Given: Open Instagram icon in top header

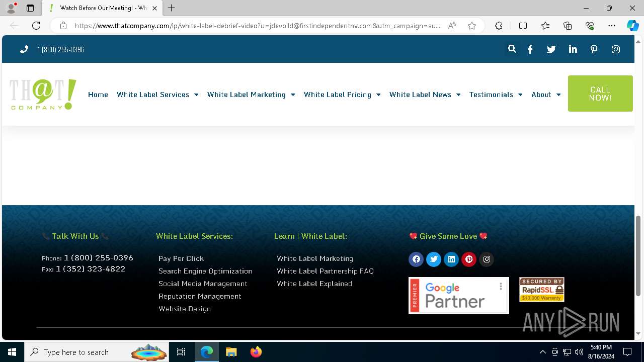Looking at the screenshot, I should tap(616, 49).
